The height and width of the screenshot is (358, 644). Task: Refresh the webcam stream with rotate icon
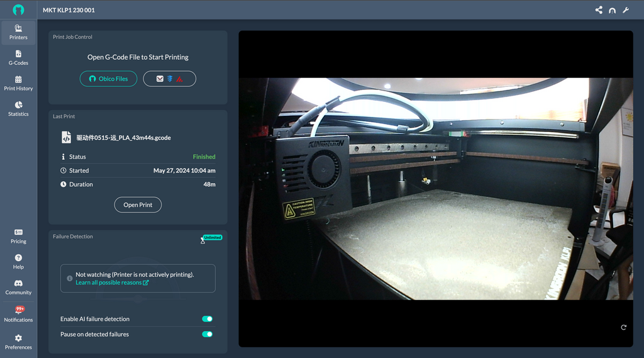[x=623, y=327]
